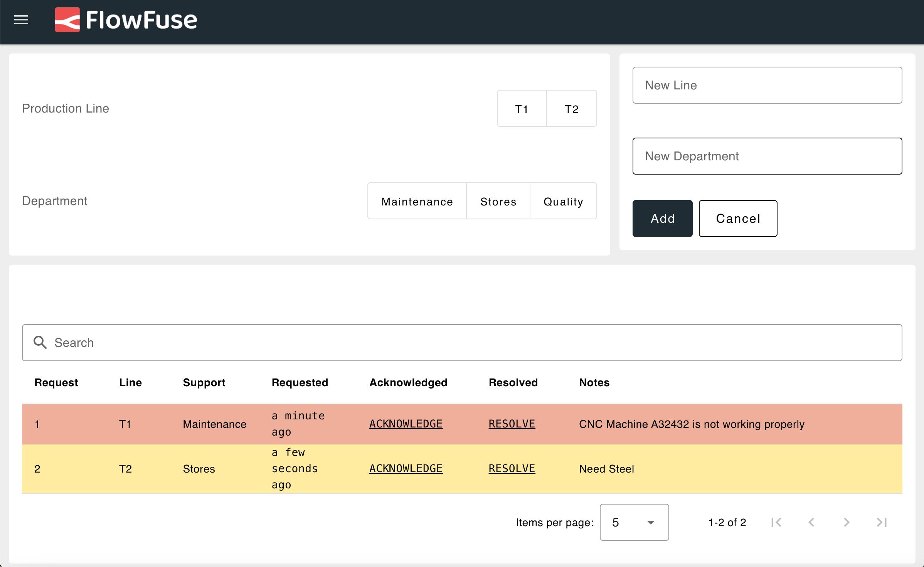
Task: Type in the Search input field
Action: 462,342
